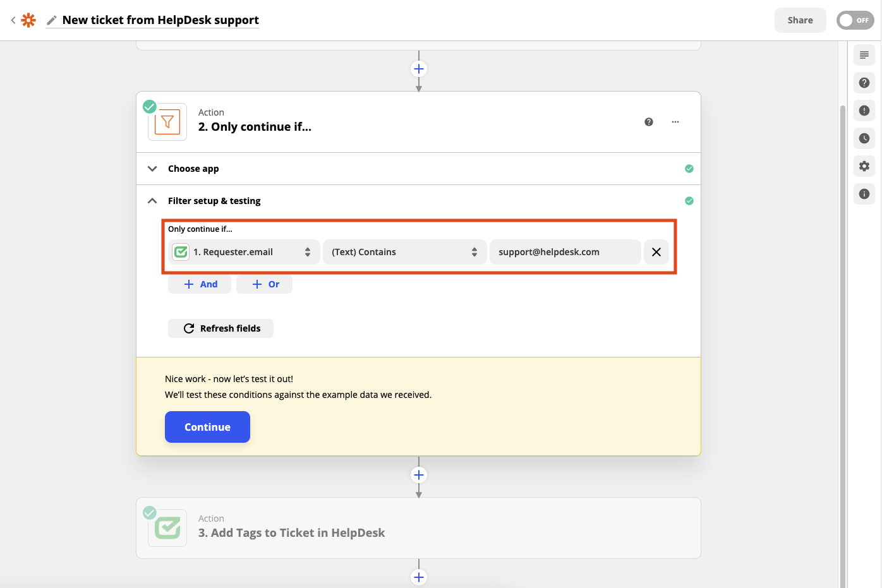Click the Zapier logo icon
882x588 pixels.
(x=28, y=20)
